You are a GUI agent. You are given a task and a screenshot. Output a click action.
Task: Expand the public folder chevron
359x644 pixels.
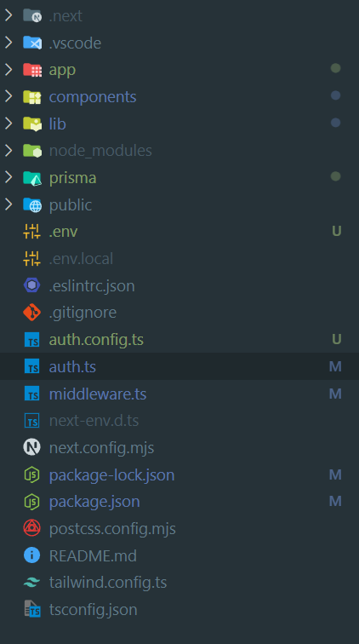tap(9, 204)
